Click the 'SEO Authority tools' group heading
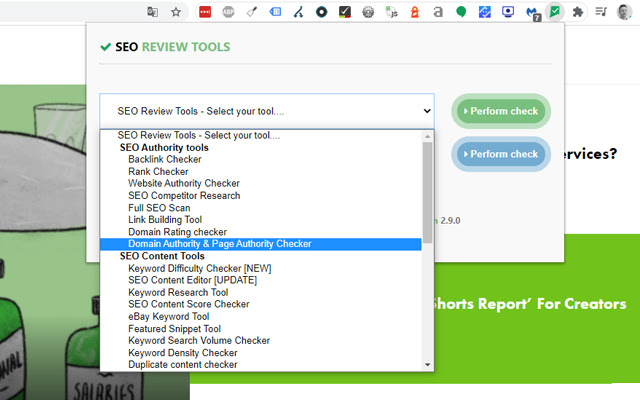This screenshot has height=400, width=640. (164, 148)
